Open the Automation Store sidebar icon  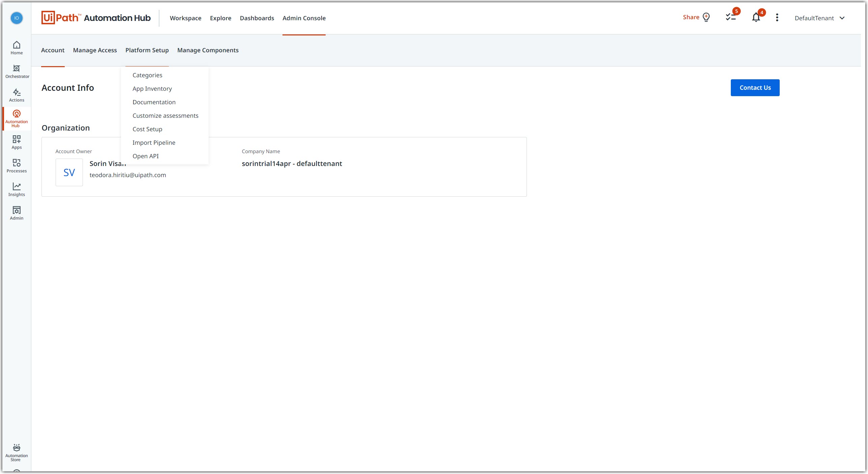(x=17, y=452)
